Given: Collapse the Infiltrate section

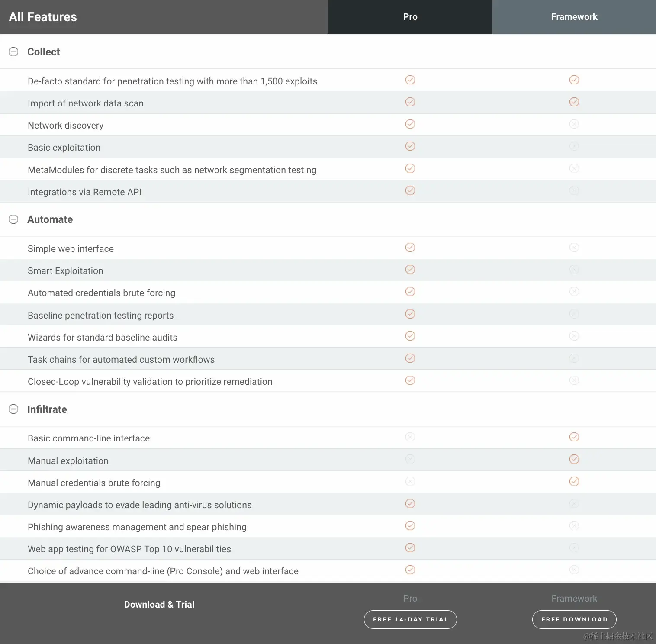Looking at the screenshot, I should [13, 409].
